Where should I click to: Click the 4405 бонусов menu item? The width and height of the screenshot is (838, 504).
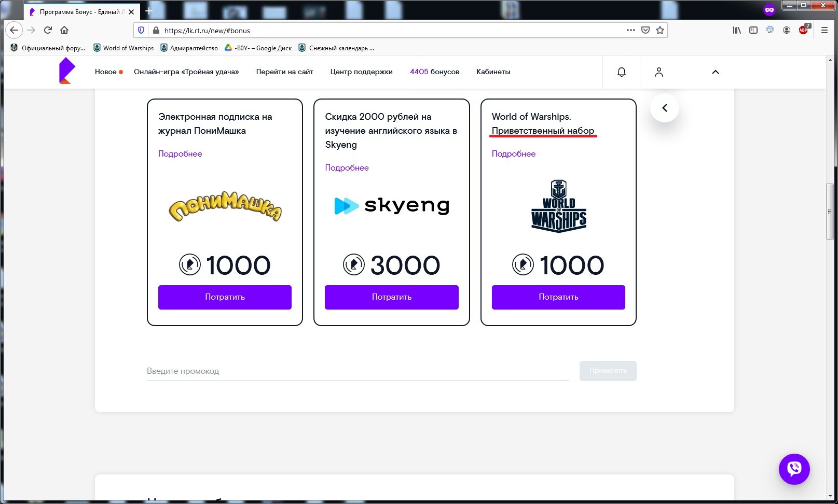pyautogui.click(x=434, y=72)
